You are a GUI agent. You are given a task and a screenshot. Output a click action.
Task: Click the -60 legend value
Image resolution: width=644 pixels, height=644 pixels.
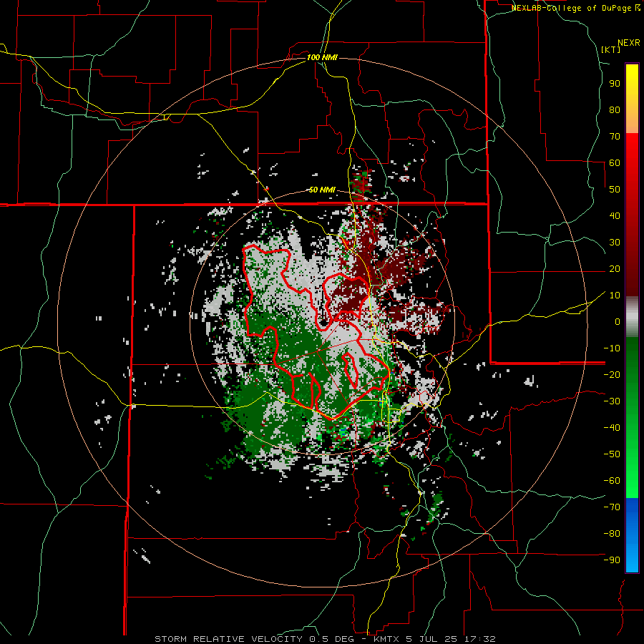[x=612, y=481]
